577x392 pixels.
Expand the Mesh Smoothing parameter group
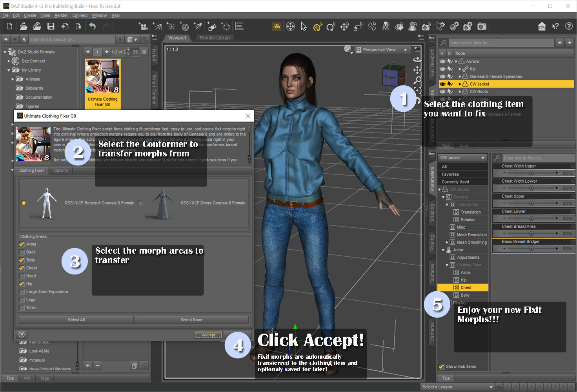[x=447, y=242]
